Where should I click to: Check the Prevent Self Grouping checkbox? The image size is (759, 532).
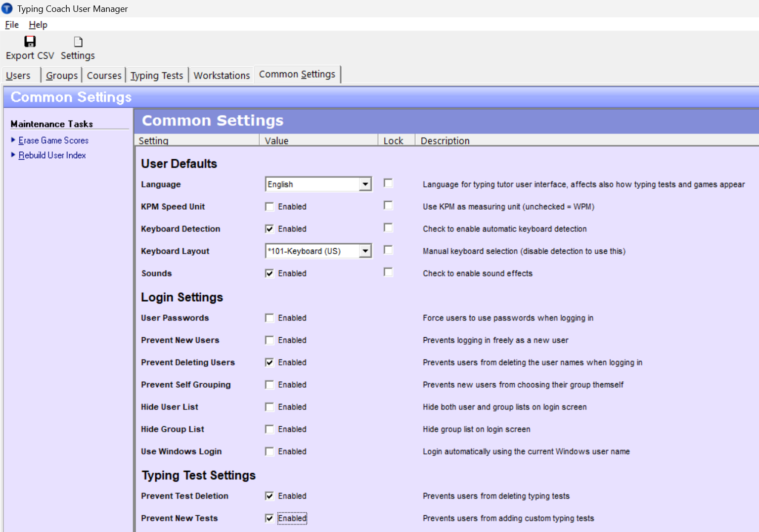tap(269, 385)
